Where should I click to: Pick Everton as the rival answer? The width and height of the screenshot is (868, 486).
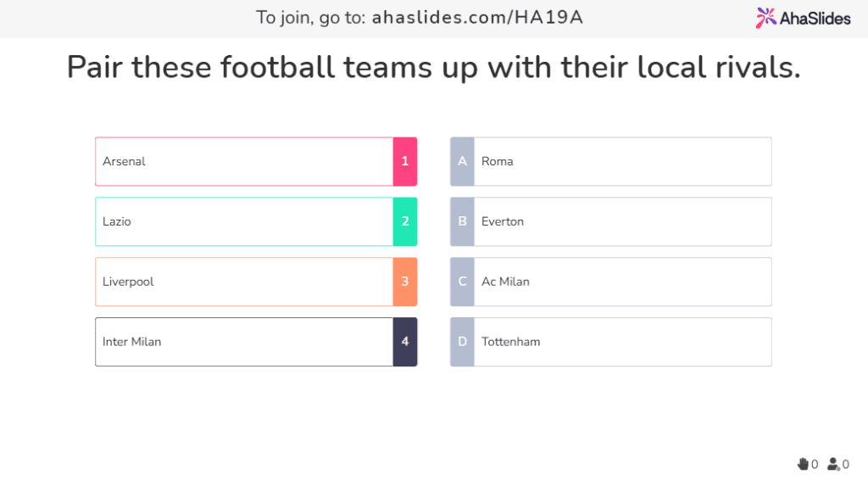[x=622, y=221]
